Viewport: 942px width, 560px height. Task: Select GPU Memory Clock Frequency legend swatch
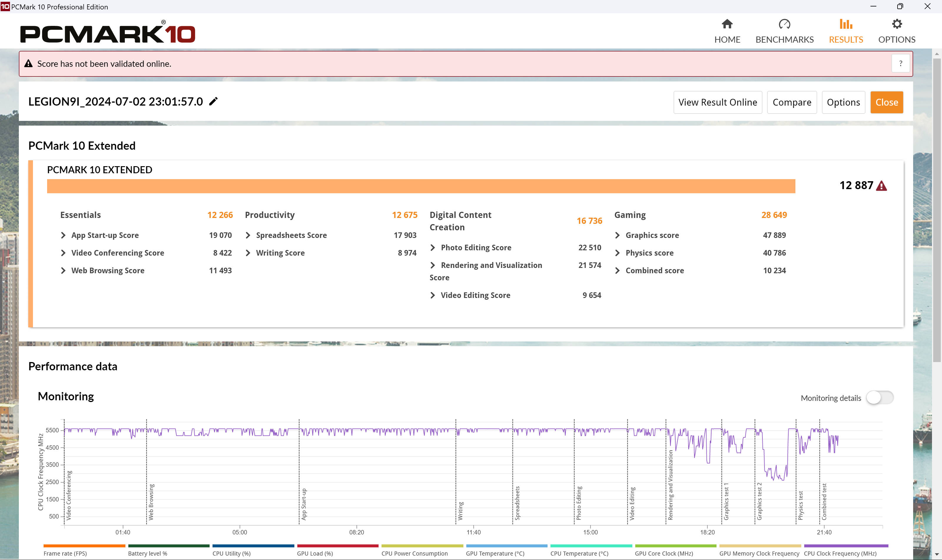760,546
